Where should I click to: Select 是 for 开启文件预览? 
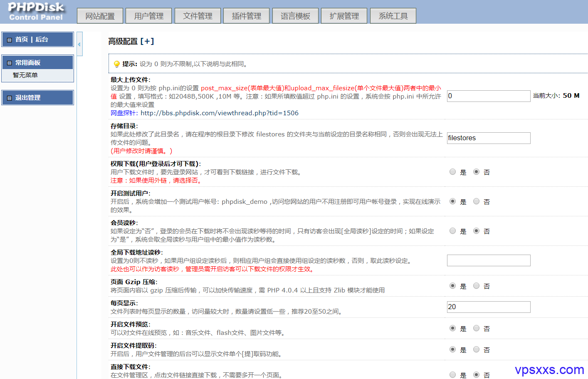[452, 328]
